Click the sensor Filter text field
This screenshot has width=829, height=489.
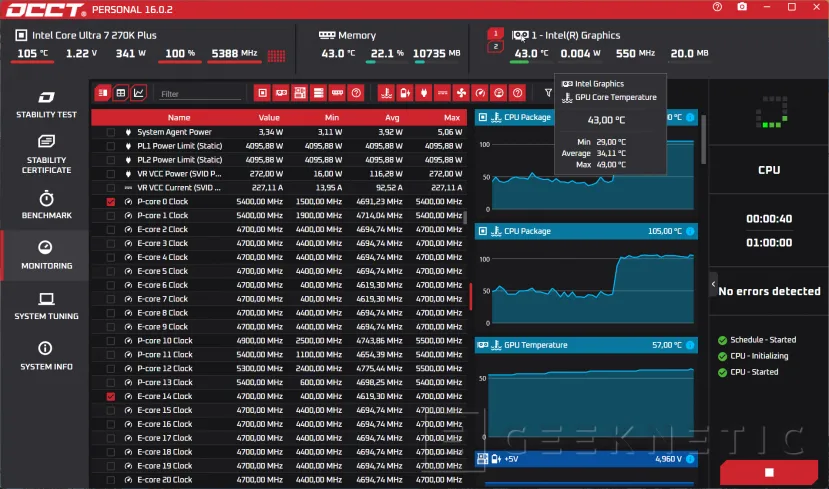click(200, 94)
